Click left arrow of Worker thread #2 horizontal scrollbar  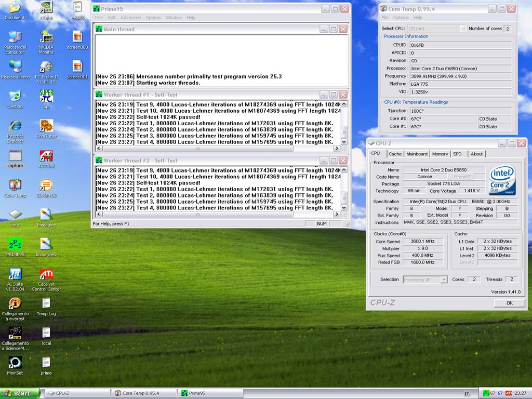tap(99, 214)
